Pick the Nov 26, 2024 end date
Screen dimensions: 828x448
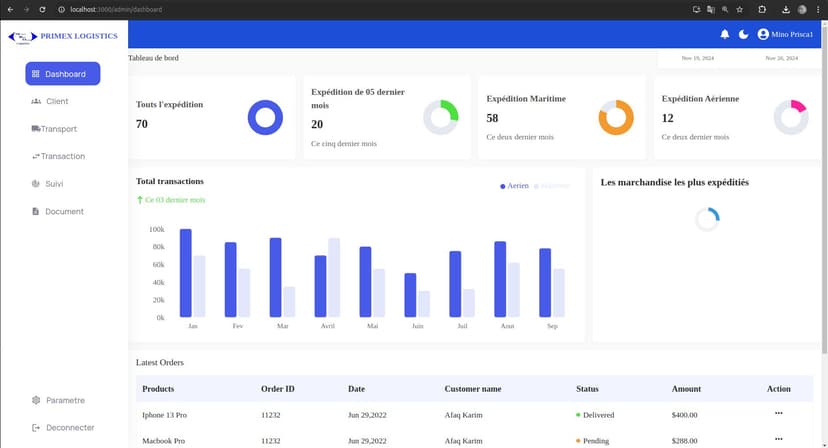tap(781, 59)
